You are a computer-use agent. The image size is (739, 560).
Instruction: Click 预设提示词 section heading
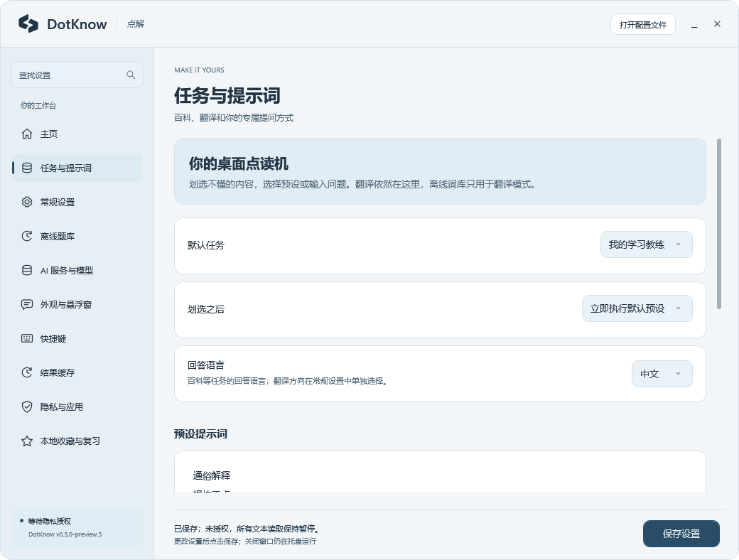200,434
